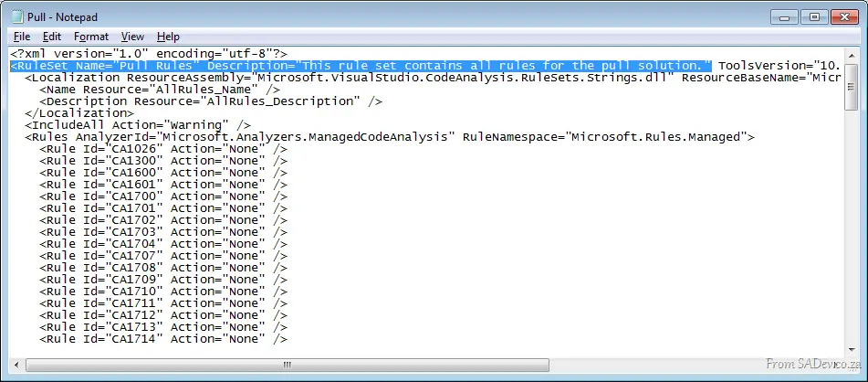This screenshot has width=868, height=382.
Task: Click the Rule Id="CA1600" line
Action: pyautogui.click(x=163, y=173)
